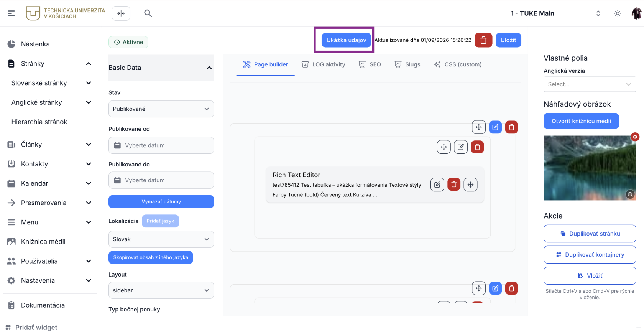
Task: Click move handle of Rich Text Editor widget
Action: [x=470, y=184]
